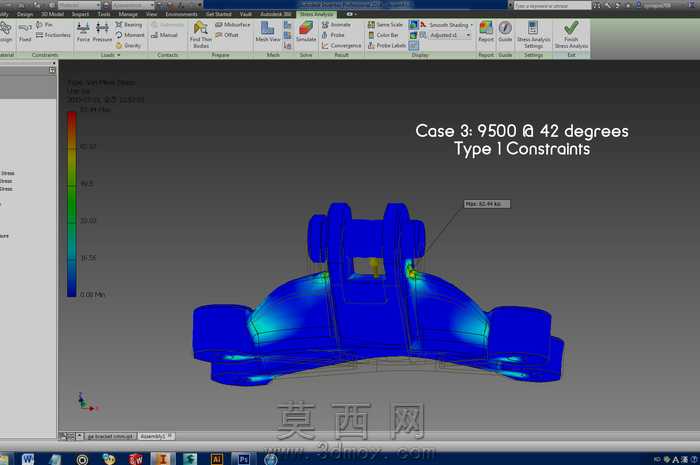The image size is (700, 465).
Task: Add a Force load
Action: (x=83, y=32)
